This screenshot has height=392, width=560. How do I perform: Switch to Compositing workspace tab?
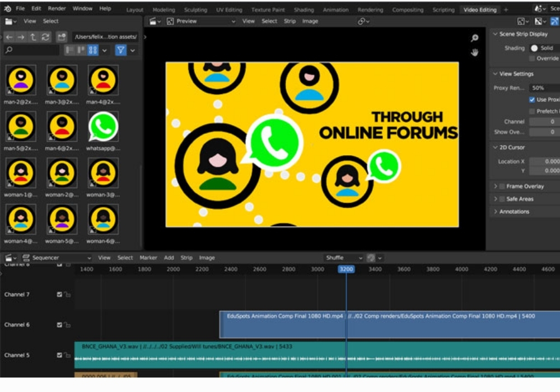[x=408, y=10]
